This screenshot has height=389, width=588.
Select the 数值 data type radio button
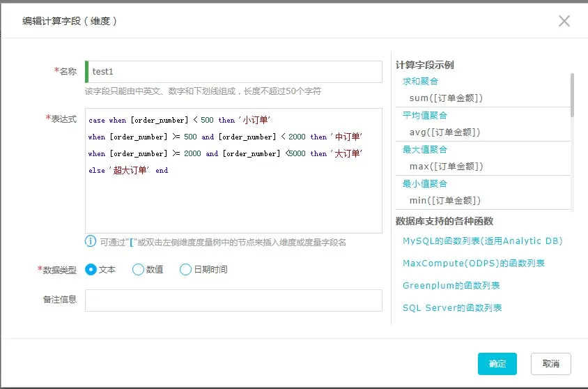pyautogui.click(x=138, y=269)
